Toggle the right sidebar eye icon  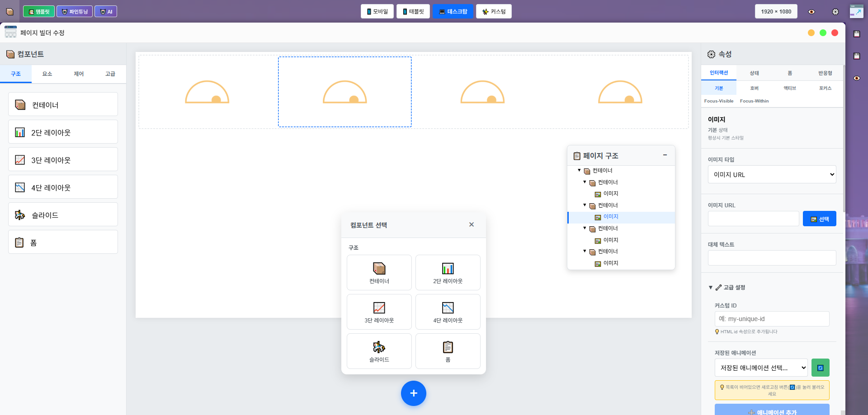click(x=856, y=78)
